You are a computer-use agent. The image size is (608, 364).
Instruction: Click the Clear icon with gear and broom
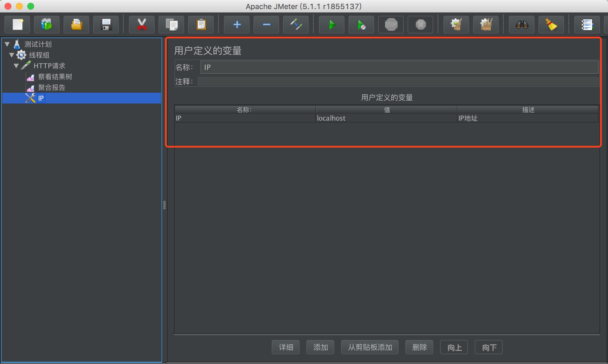(x=456, y=24)
